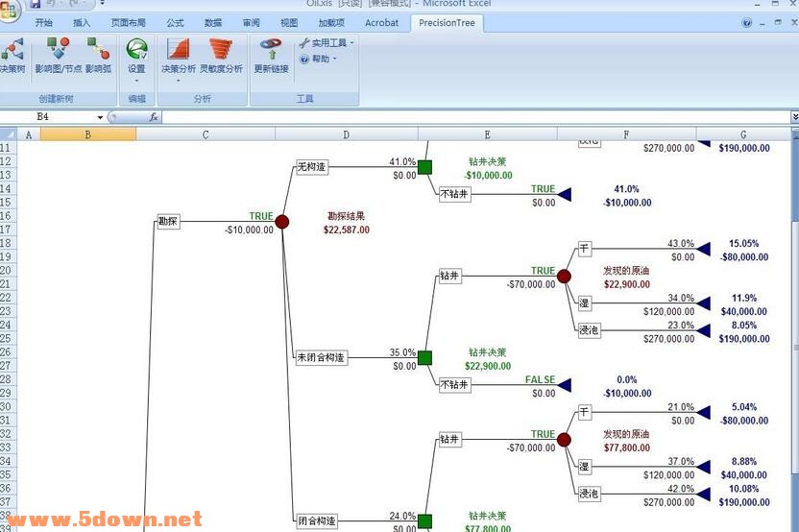Click the Save icon in Quick Access
Image resolution: width=799 pixels, height=532 pixels.
tap(35, 4)
